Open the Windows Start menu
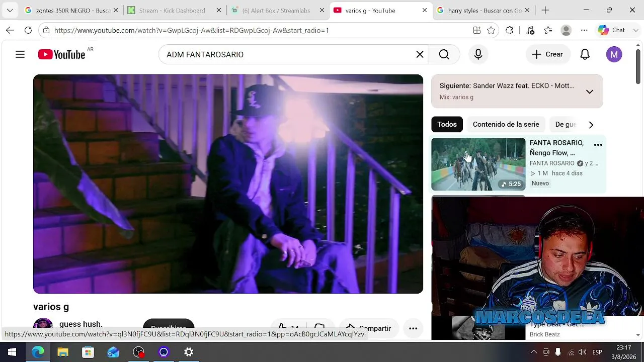This screenshot has height=362, width=644. (x=12, y=352)
